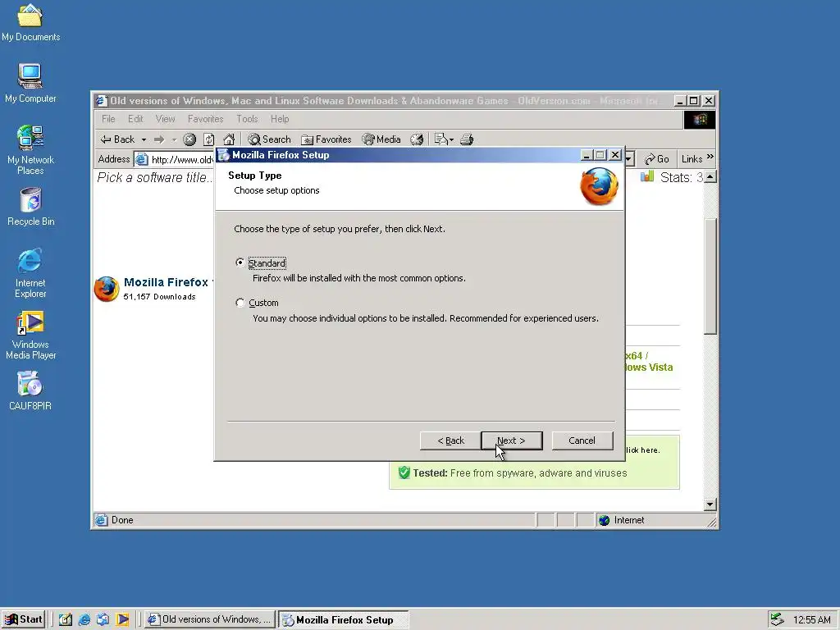This screenshot has width=840, height=630.
Task: Close the Mozilla Firefox Setup window
Action: click(x=615, y=155)
